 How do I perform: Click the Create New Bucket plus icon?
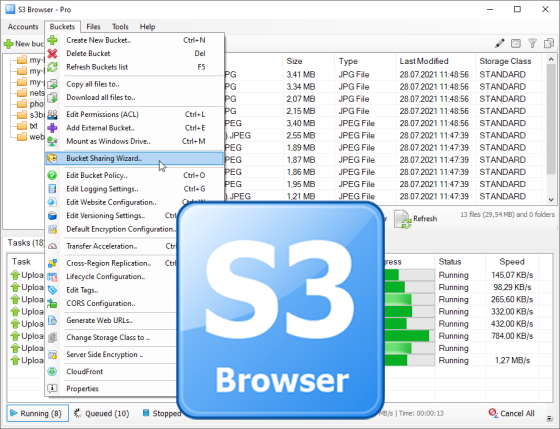(x=52, y=40)
